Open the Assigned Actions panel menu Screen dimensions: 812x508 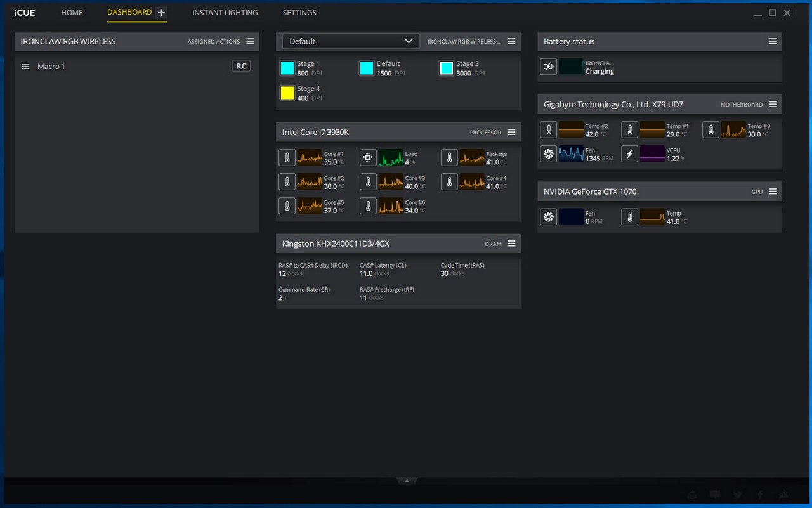[x=250, y=41]
